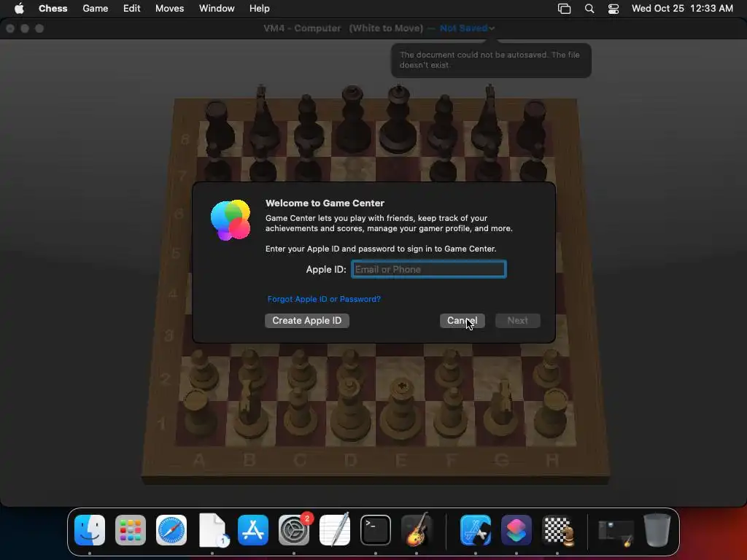The width and height of the screenshot is (747, 560).
Task: Select the white pawn on H2
Action: coord(550,368)
